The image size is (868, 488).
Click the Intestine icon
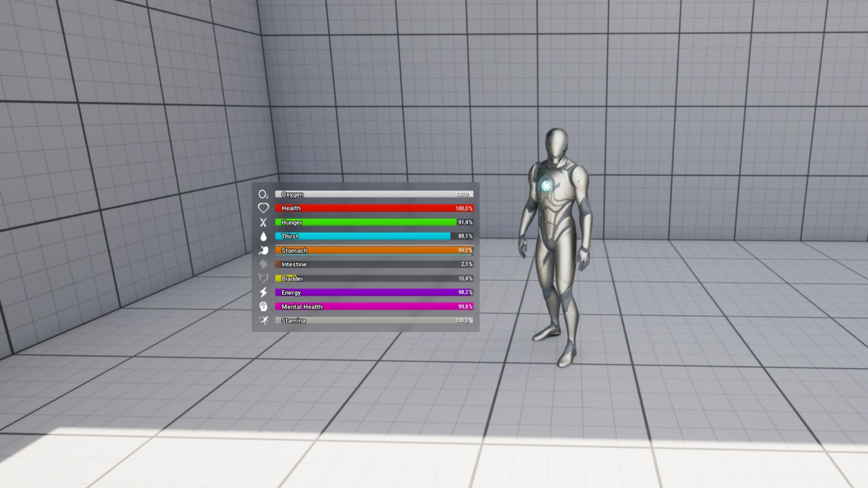click(263, 264)
